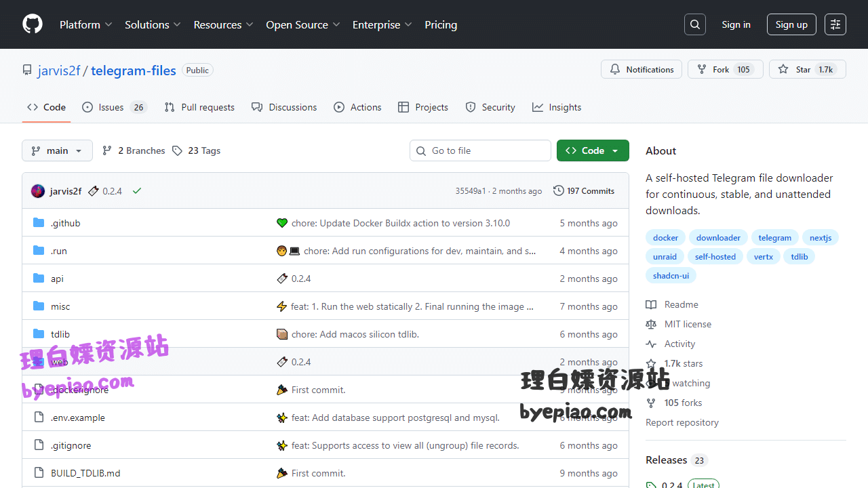This screenshot has width=868, height=488.
Task: Open the jarvis2f owner link
Action: pos(59,70)
